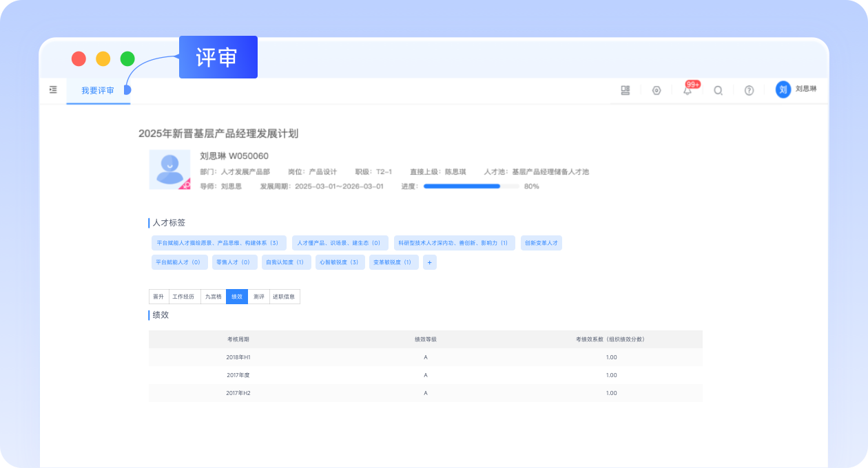Open the 述职信息 tab
The image size is (868, 468).
(x=284, y=297)
